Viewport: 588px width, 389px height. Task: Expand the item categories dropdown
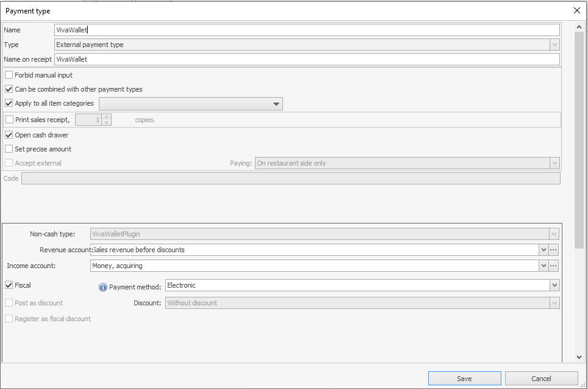(x=276, y=104)
